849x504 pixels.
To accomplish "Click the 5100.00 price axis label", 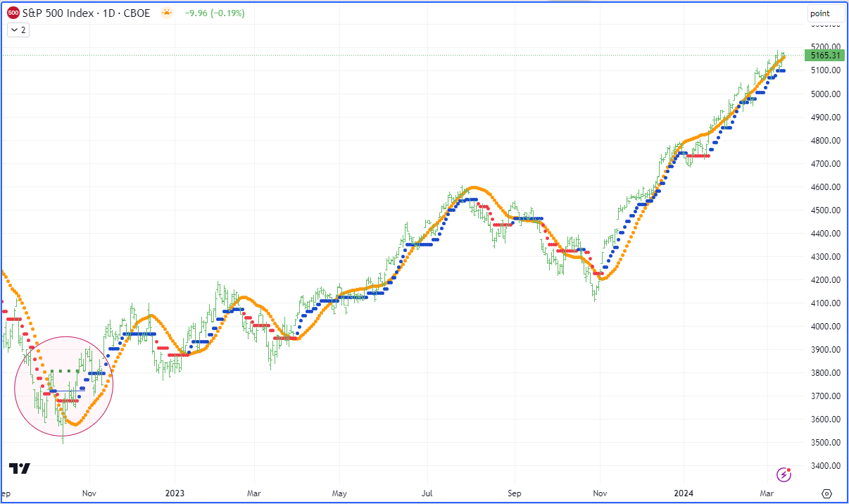I will (826, 70).
